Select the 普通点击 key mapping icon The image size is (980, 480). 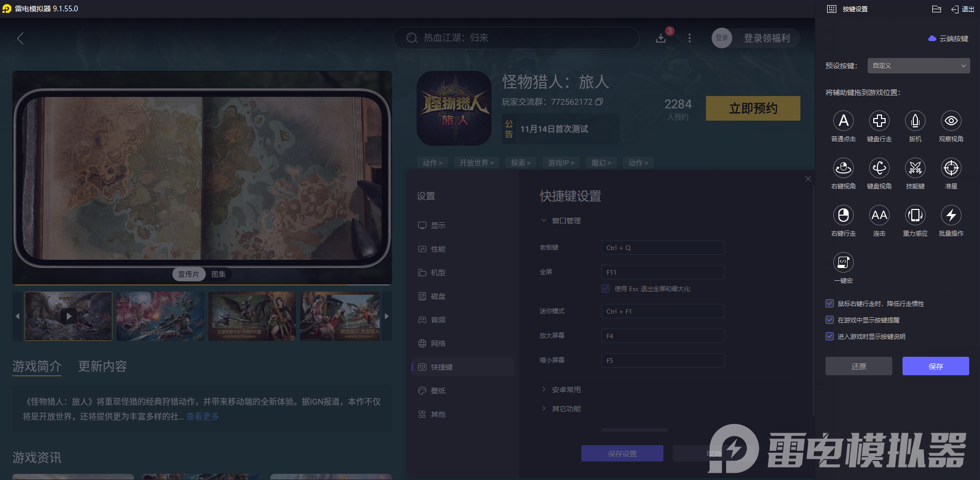(x=843, y=121)
